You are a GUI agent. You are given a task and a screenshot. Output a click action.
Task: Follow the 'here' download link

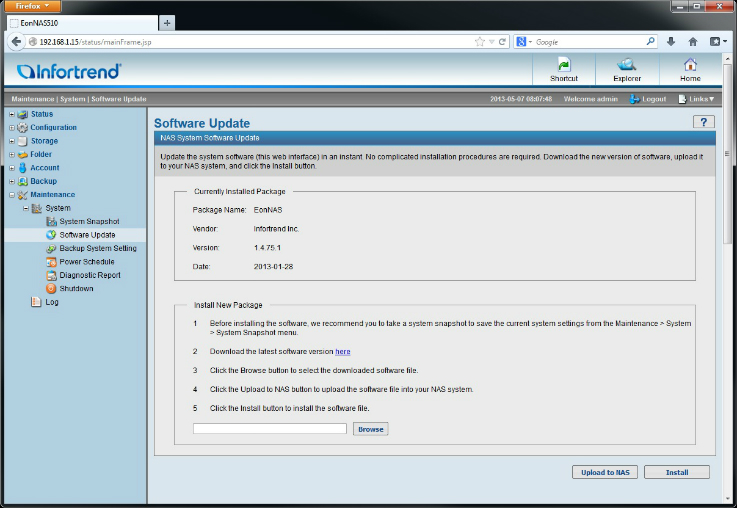(343, 352)
